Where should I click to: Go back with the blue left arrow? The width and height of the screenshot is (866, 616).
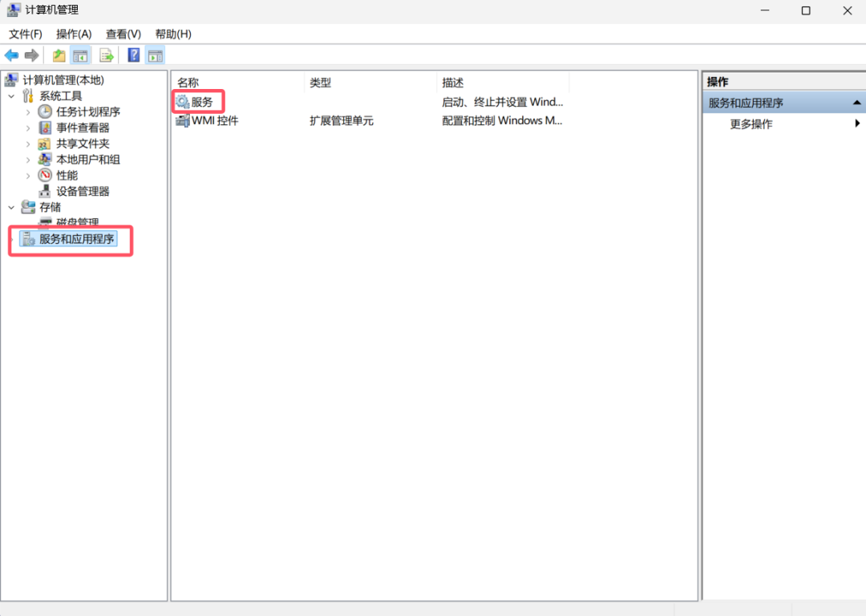(x=11, y=55)
